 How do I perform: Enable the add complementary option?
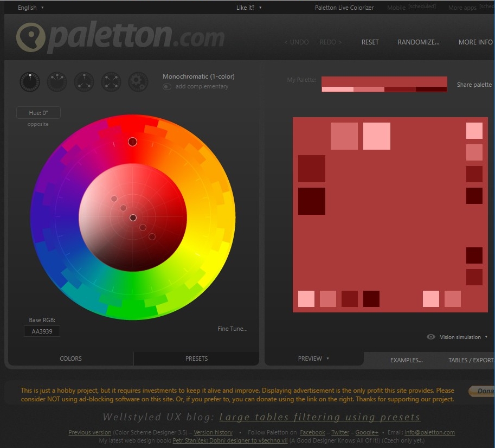(x=167, y=86)
